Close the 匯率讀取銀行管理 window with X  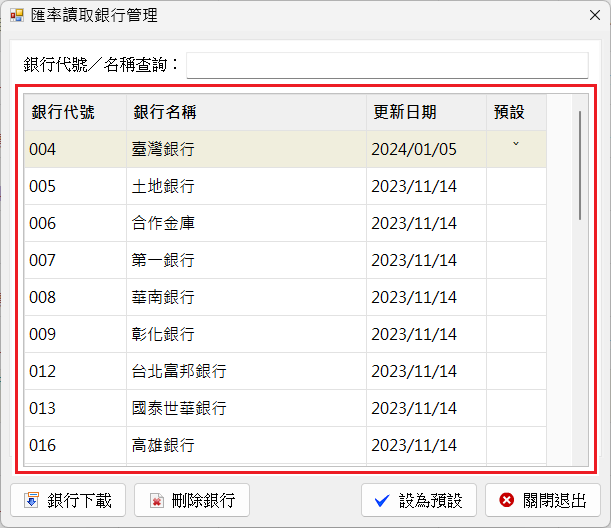click(x=595, y=16)
